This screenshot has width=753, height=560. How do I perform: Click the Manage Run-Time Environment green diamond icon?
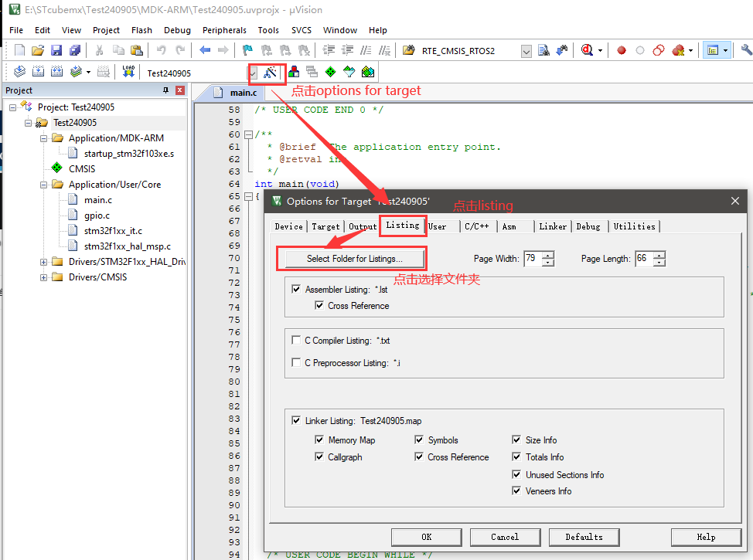(330, 73)
